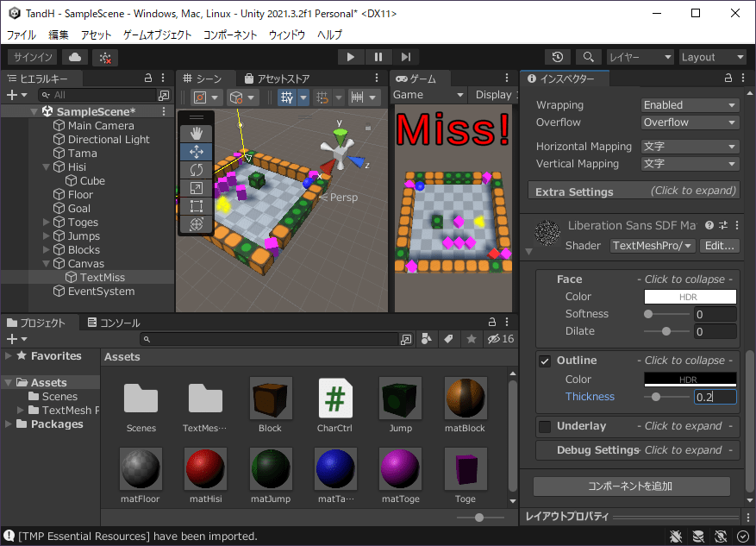Open the undo history icon

558,57
